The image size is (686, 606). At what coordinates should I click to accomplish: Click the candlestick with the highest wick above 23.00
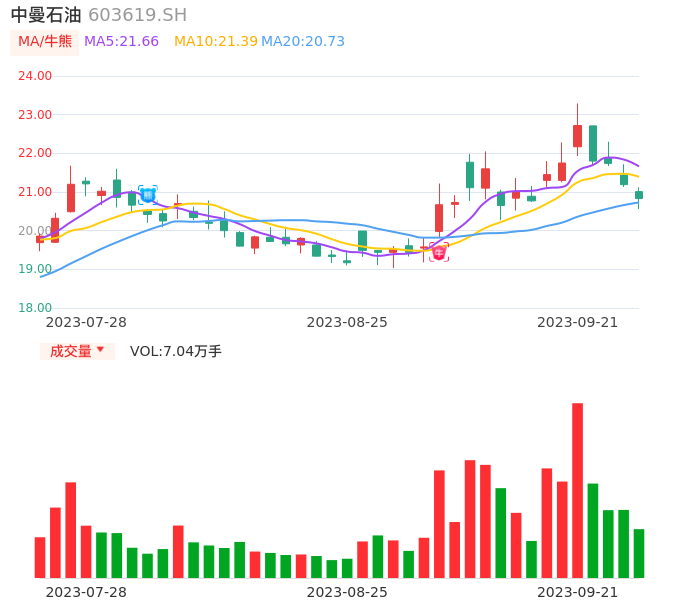point(578,130)
